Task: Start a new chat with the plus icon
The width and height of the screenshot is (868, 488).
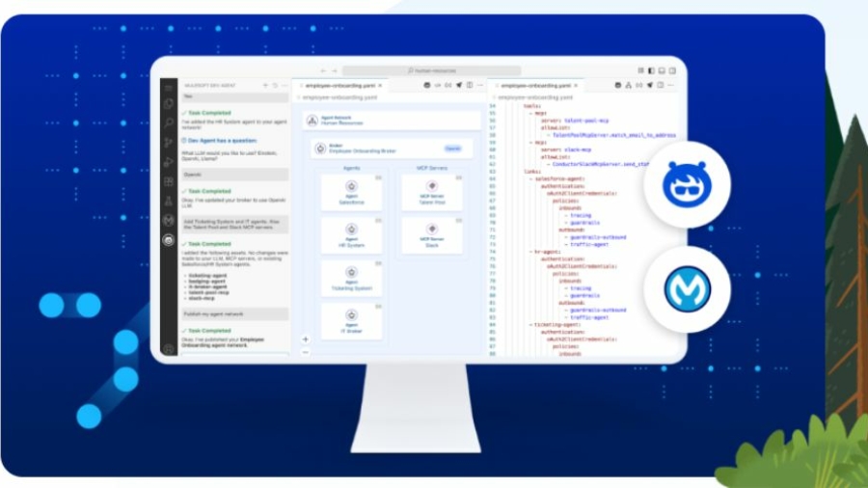Action: tap(265, 86)
